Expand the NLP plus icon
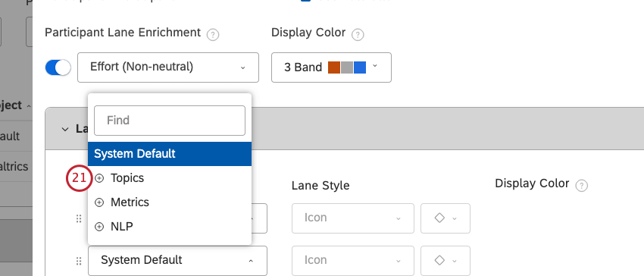644x276 pixels. pos(99,227)
